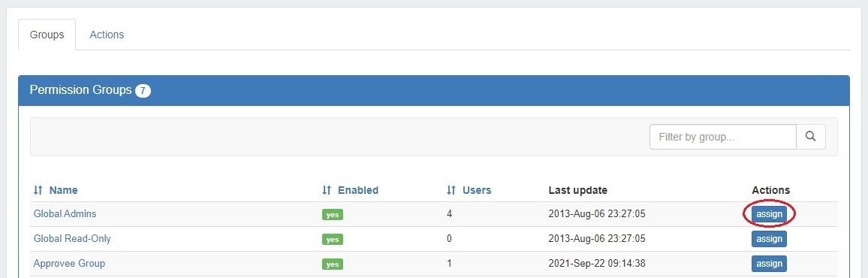
Task: Open the Global Admins group link
Action: tap(65, 214)
